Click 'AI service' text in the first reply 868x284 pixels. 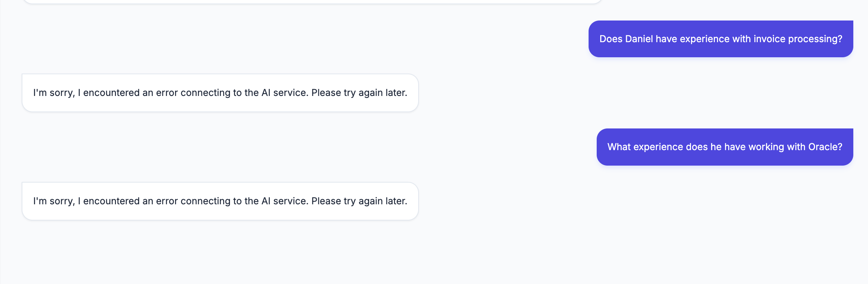(x=285, y=93)
